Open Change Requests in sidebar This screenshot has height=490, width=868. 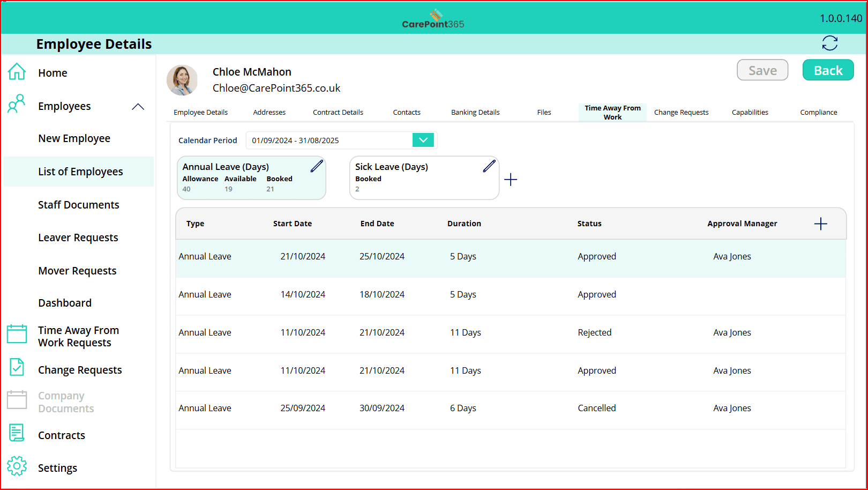[x=80, y=370]
